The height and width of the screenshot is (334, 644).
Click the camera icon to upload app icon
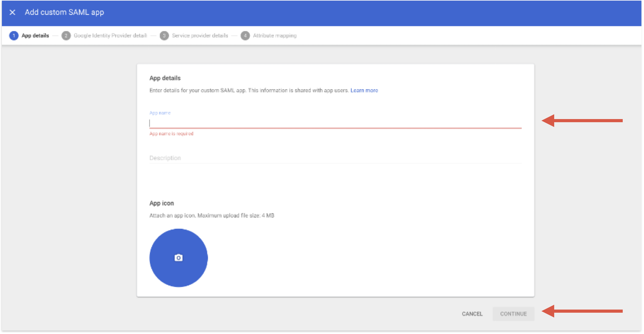178,258
